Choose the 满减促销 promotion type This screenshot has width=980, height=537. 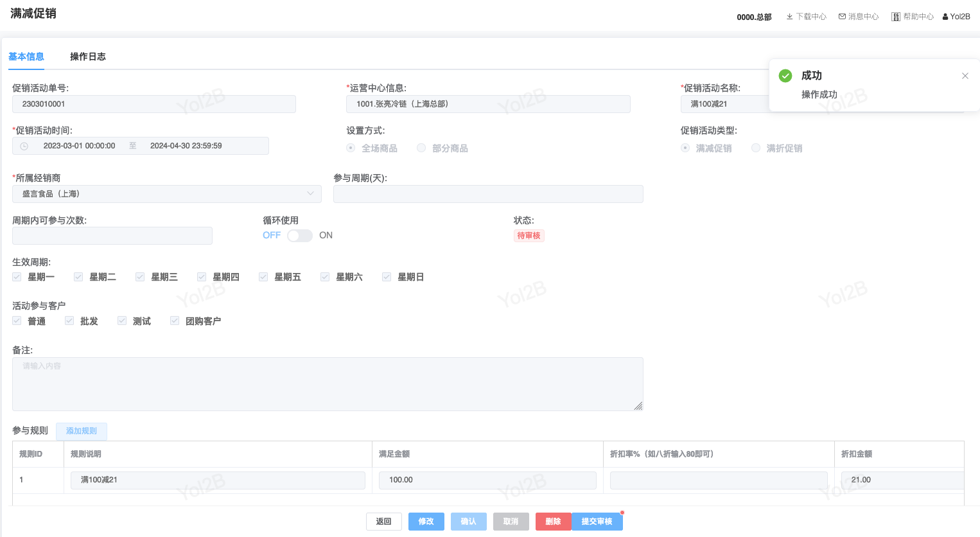[685, 148]
